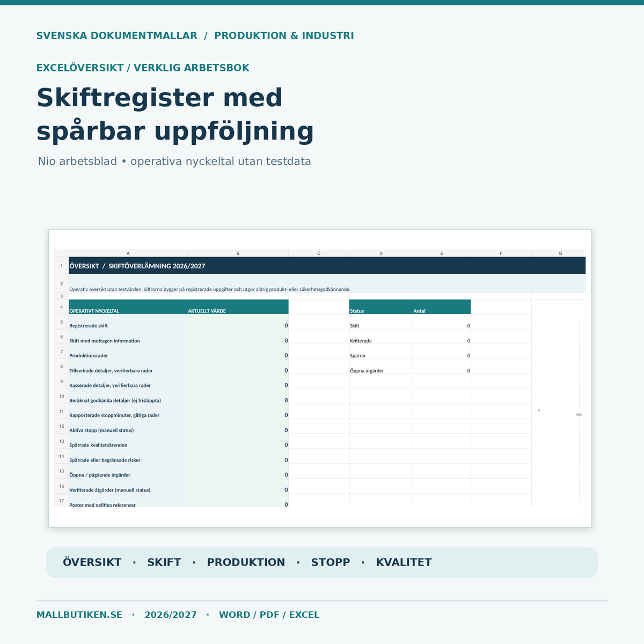Click the 'EXCELÖVERSIKT / VERKLIG ARBETSBOK' label

click(143, 68)
